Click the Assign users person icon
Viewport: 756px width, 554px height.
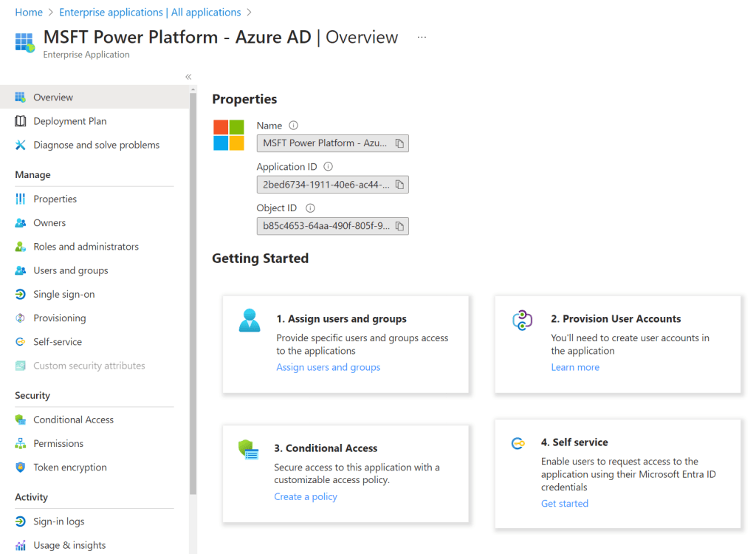click(250, 321)
